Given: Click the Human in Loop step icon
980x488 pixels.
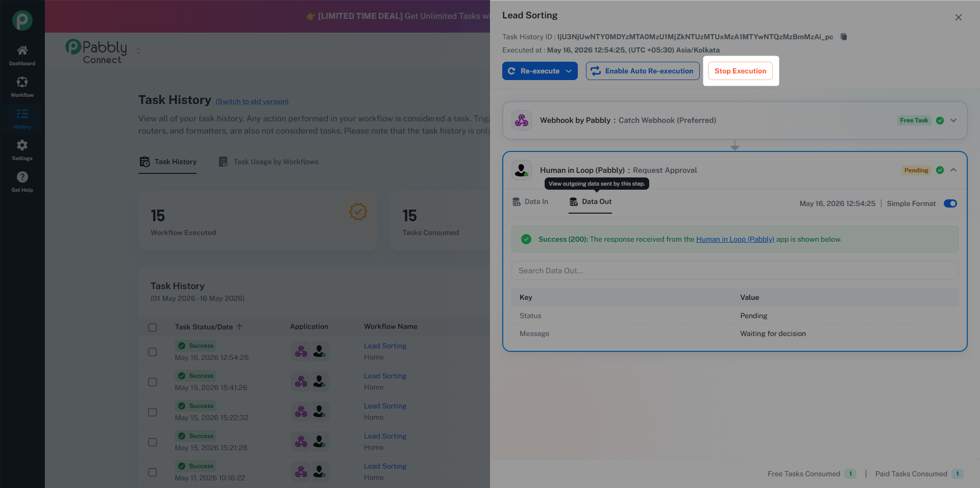Looking at the screenshot, I should tap(522, 170).
